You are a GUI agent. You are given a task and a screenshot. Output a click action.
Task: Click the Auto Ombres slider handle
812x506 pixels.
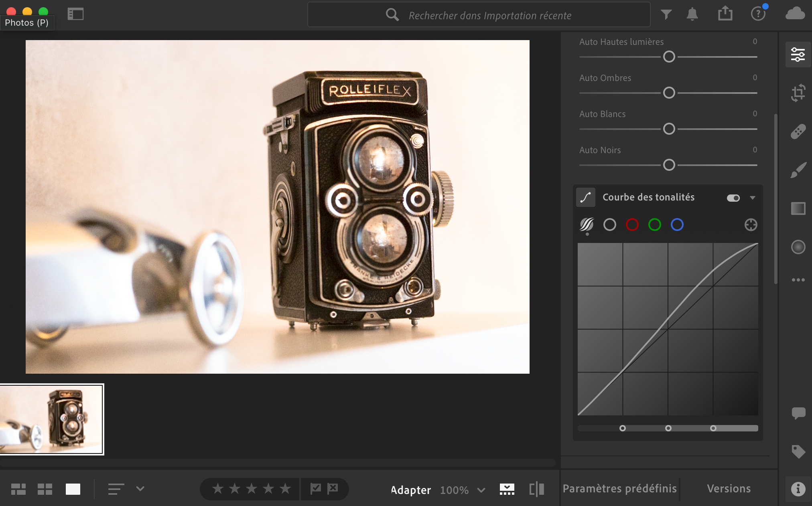[x=669, y=93]
